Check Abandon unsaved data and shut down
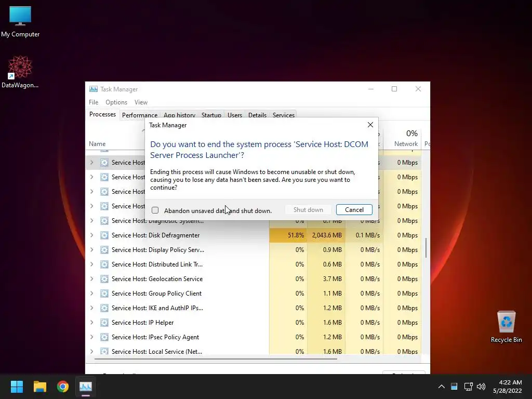Image resolution: width=532 pixels, height=399 pixels. pos(155,210)
